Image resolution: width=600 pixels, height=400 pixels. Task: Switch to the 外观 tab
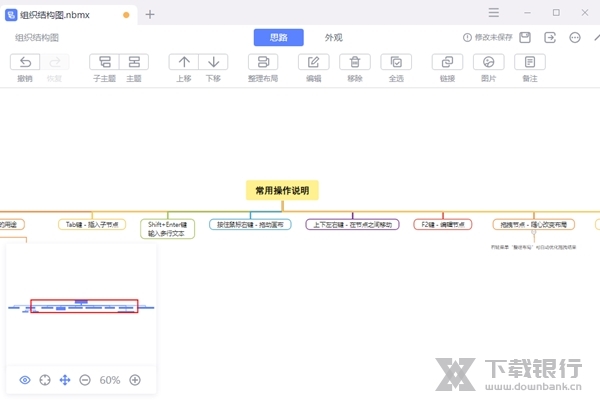(x=334, y=38)
